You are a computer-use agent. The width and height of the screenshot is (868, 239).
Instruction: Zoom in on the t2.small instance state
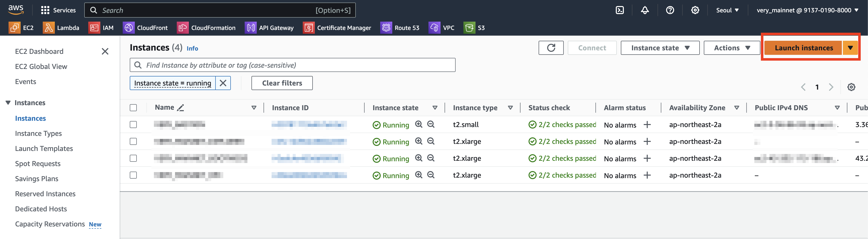click(x=418, y=124)
